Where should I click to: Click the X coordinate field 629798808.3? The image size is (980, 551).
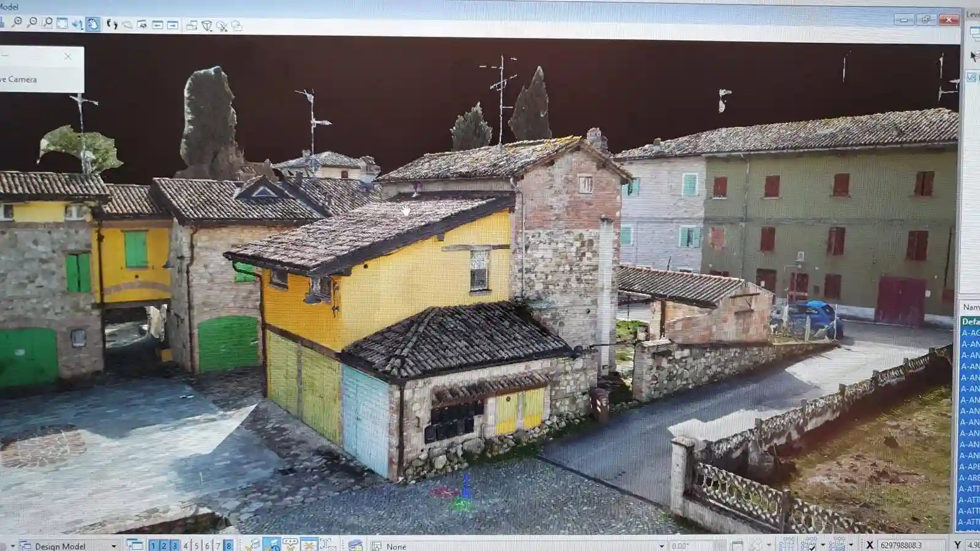coord(911,544)
